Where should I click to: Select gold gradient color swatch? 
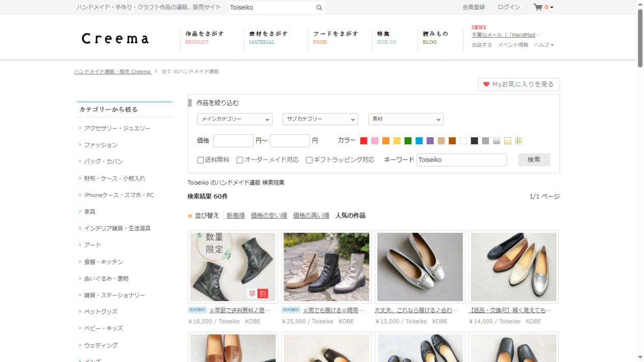pyautogui.click(x=508, y=141)
